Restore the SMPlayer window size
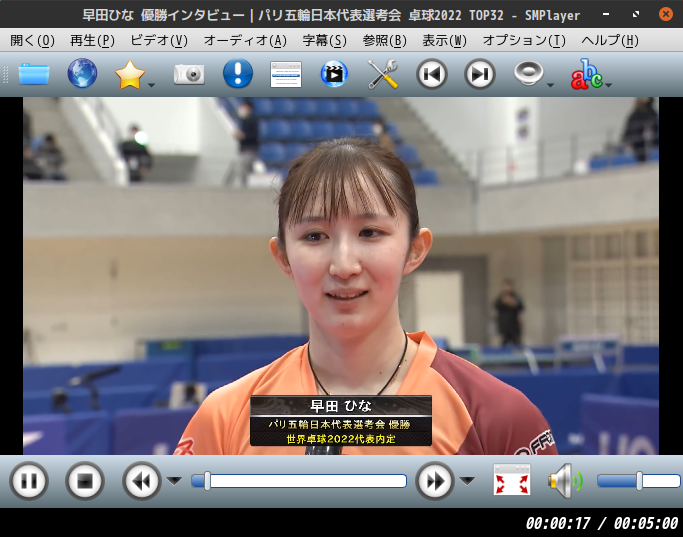The width and height of the screenshot is (683, 537). click(636, 14)
